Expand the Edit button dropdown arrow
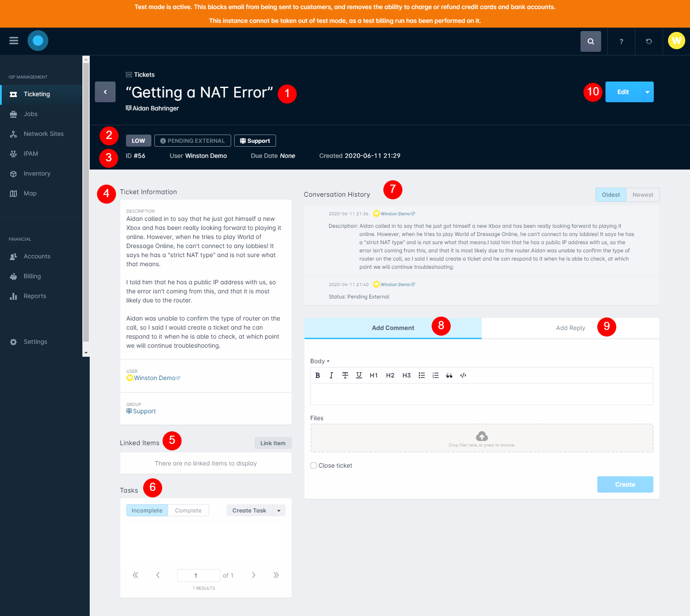 647,92
